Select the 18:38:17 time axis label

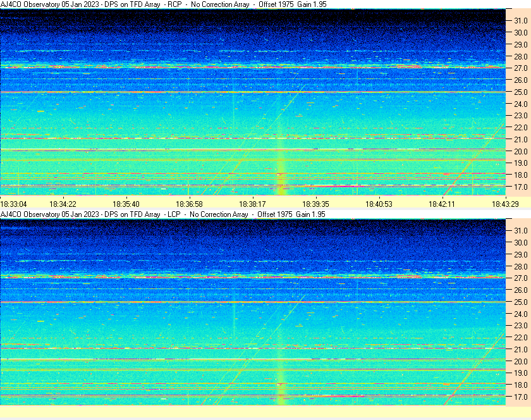253,204
